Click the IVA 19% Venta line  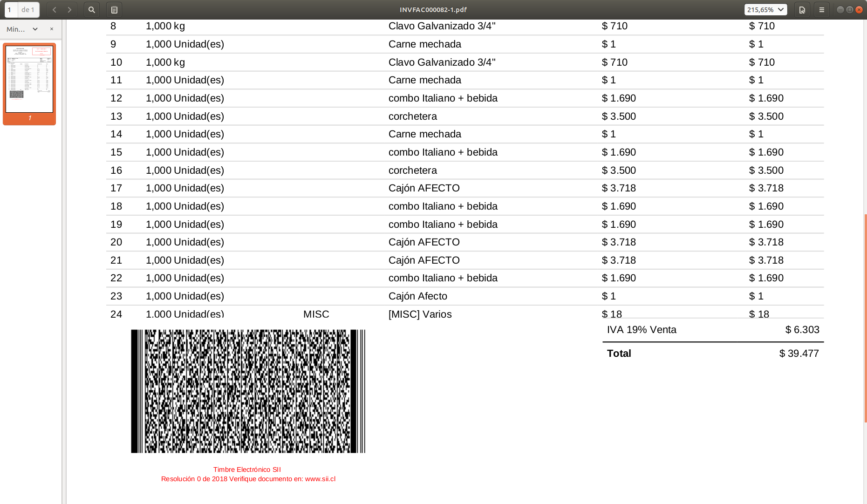[641, 329]
